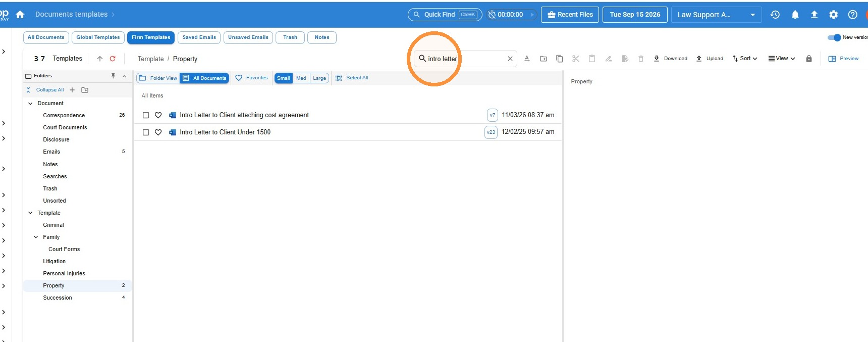The width and height of the screenshot is (868, 342).
Task: Open the Sort dropdown
Action: point(745,59)
